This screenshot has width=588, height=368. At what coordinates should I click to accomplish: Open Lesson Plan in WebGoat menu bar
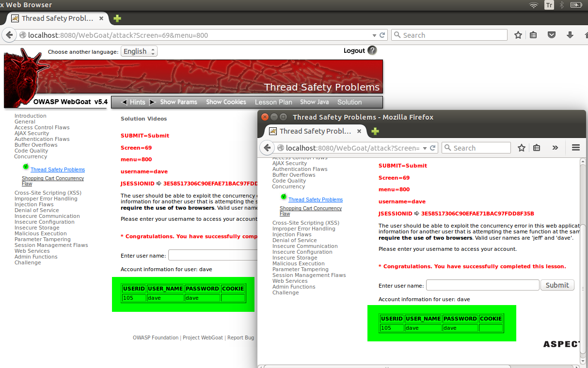(x=273, y=102)
